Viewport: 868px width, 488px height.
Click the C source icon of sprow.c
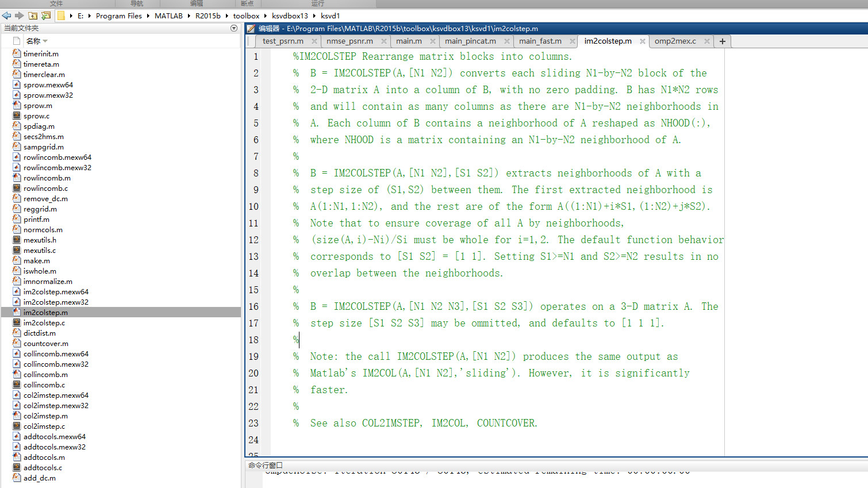(17, 116)
